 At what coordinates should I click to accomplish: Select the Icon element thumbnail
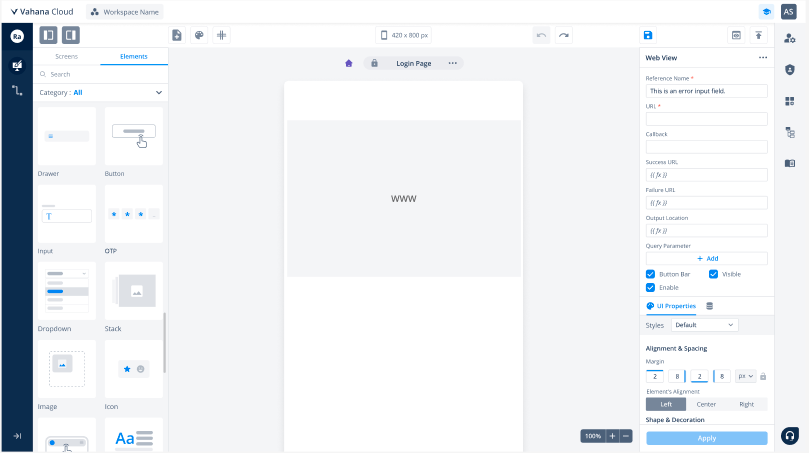click(134, 369)
